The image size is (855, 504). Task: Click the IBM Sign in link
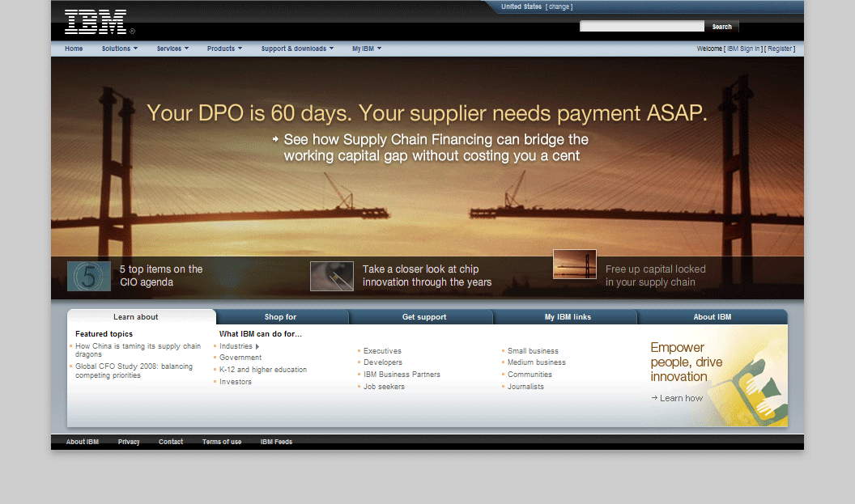coord(744,49)
